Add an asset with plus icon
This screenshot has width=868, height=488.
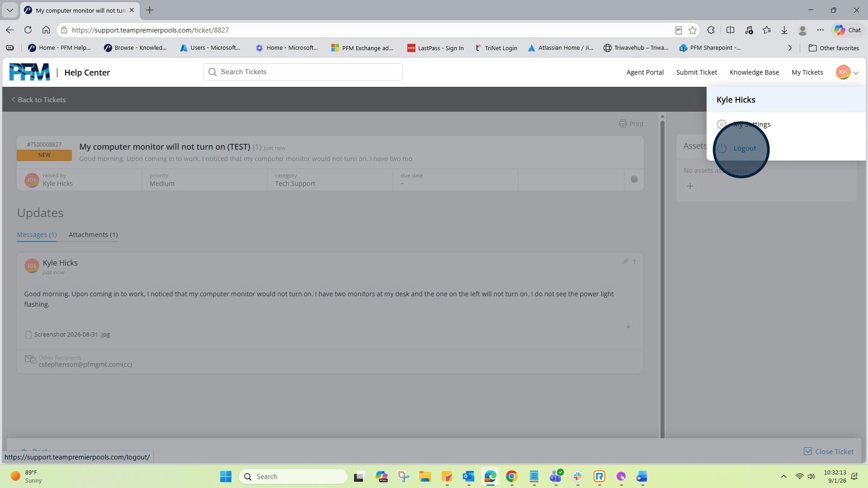tap(690, 186)
